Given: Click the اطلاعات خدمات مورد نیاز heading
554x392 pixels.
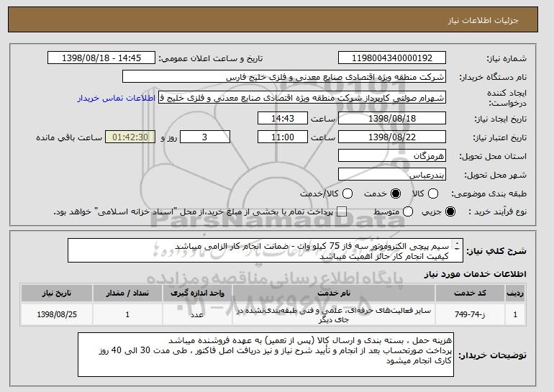Looking at the screenshot, I should click(x=475, y=274).
